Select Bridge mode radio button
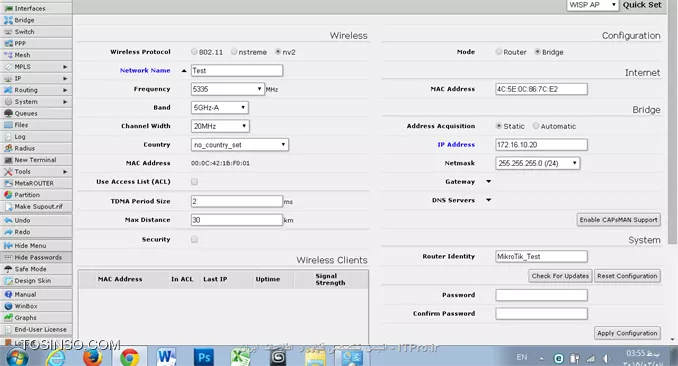 537,52
